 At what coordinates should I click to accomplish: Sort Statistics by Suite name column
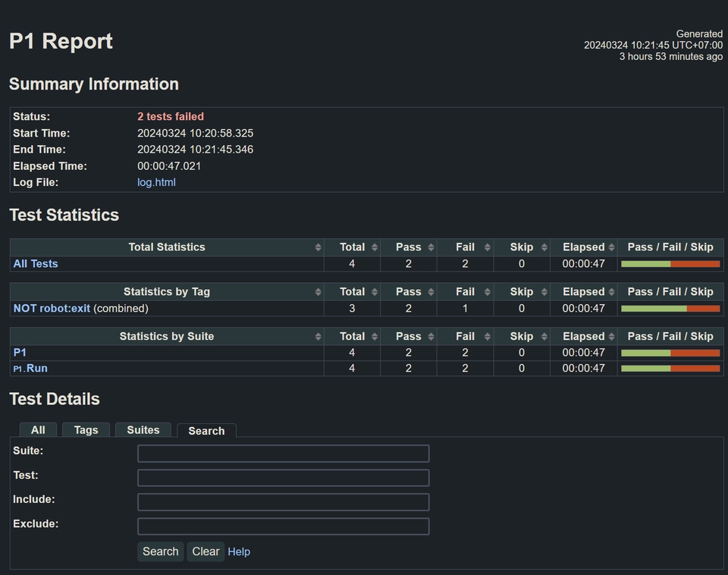tap(167, 336)
